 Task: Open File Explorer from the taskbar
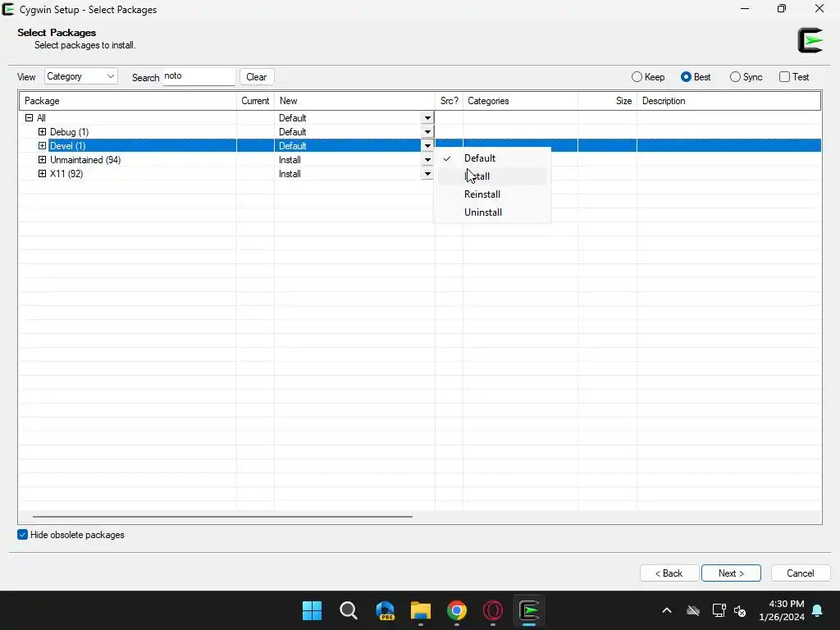pos(421,610)
